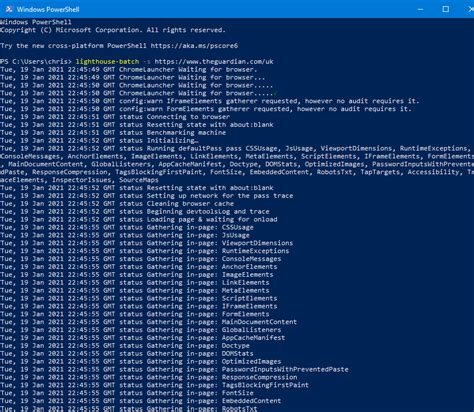Click the https://aka.ms/pscore6 URL
Screen dimensions: 474x412
tap(194, 46)
